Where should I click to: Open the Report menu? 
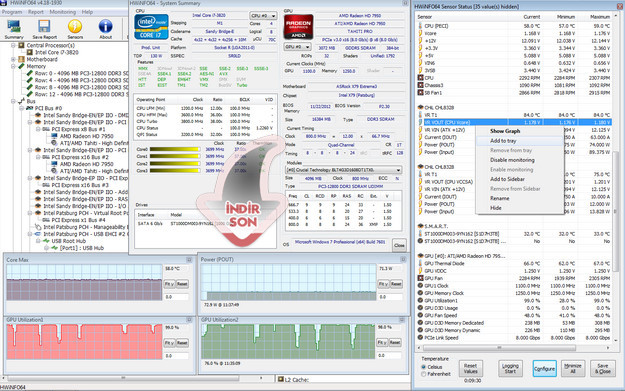(36, 12)
